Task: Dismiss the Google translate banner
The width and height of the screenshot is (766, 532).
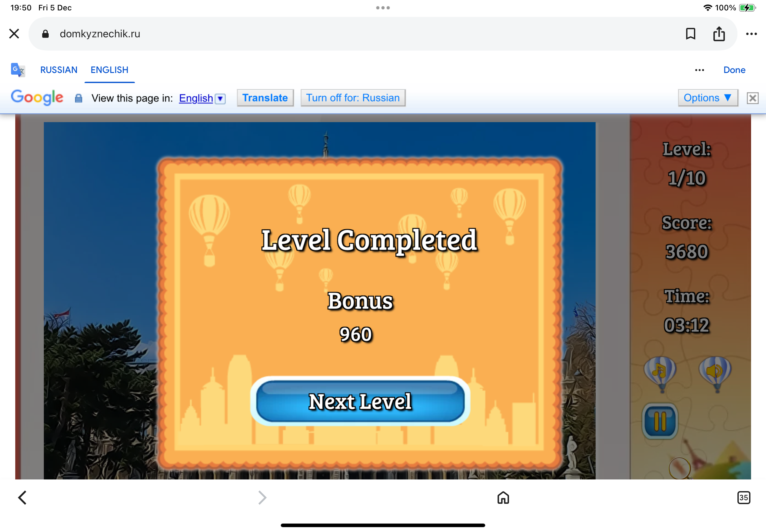Action: pos(752,98)
